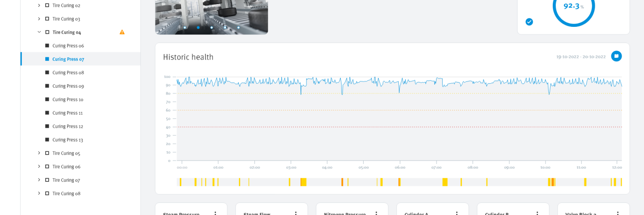Viewport: 644px width, 215px height.
Task: Expand the Tire Curing 03 tree node
Action: (39, 19)
